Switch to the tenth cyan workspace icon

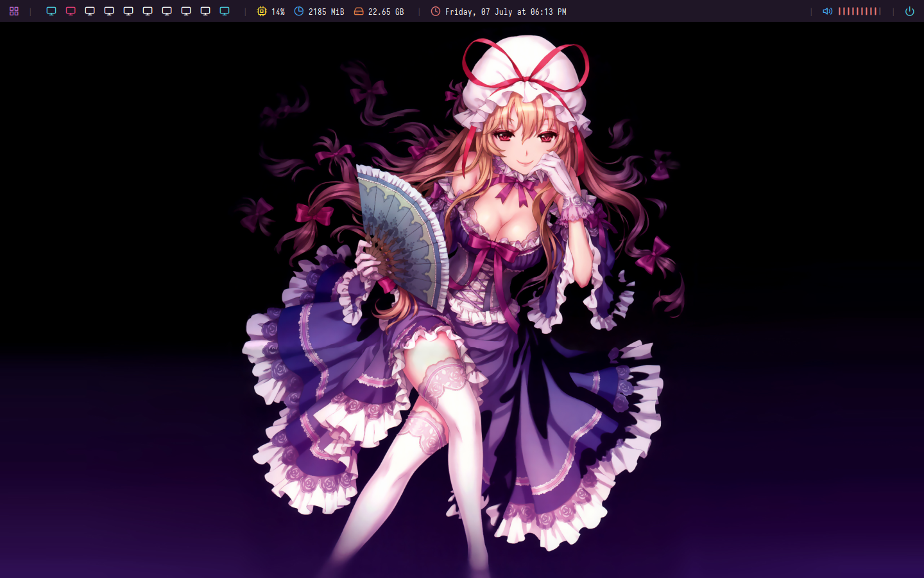225,12
